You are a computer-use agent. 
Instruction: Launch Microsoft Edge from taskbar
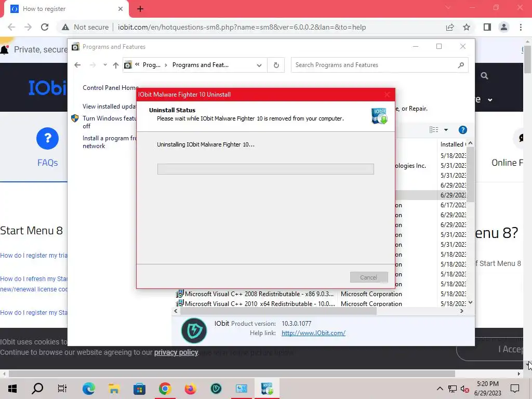pos(88,389)
